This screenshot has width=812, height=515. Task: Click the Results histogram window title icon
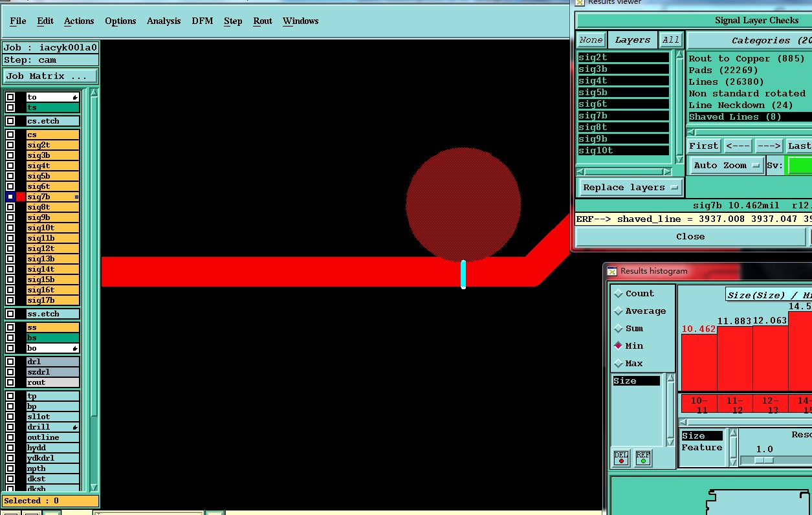(x=611, y=271)
